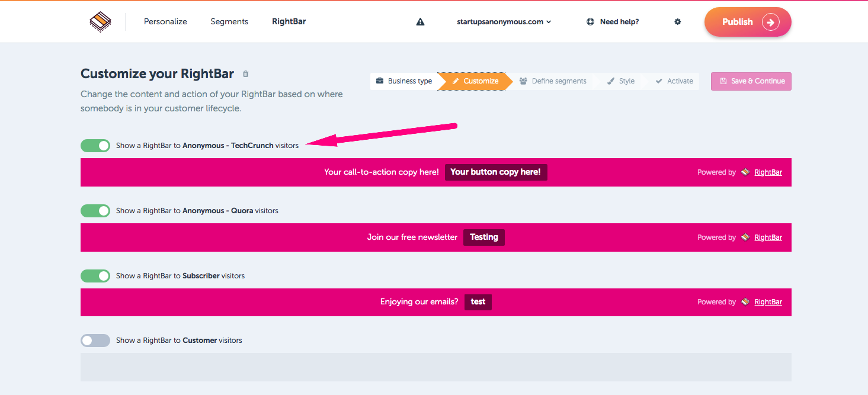Screen dimensions: 868x395
Task: Go to the Segments page
Action: pyautogui.click(x=229, y=22)
